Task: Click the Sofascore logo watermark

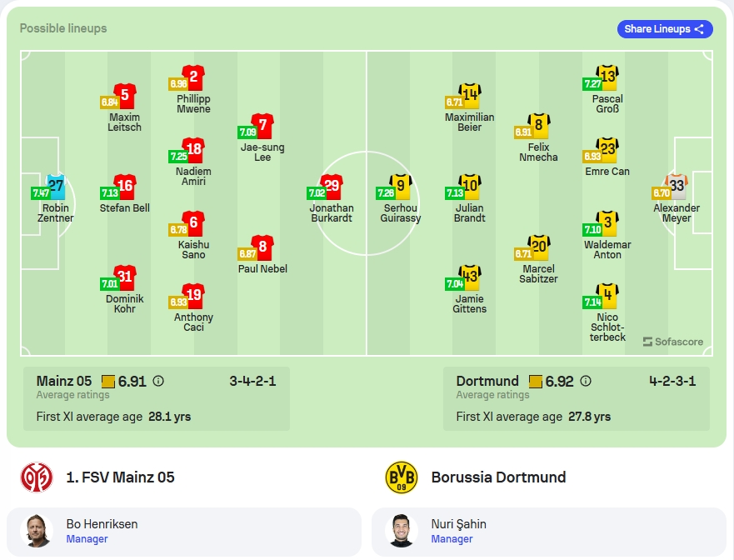Action: (x=673, y=342)
